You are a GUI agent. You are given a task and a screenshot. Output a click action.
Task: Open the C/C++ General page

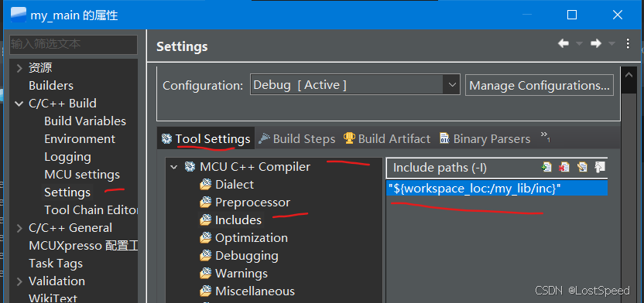coord(70,228)
